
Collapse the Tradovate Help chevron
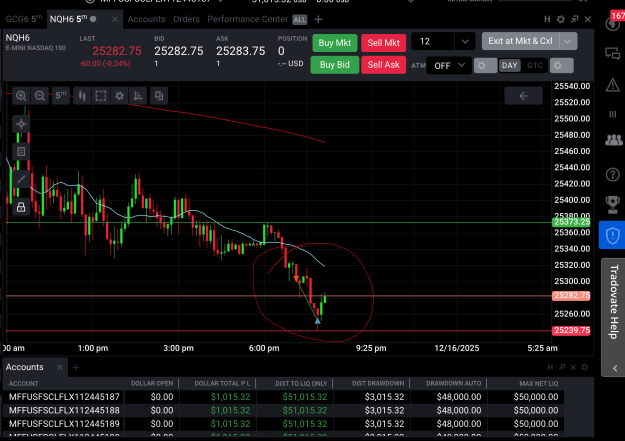point(615,368)
